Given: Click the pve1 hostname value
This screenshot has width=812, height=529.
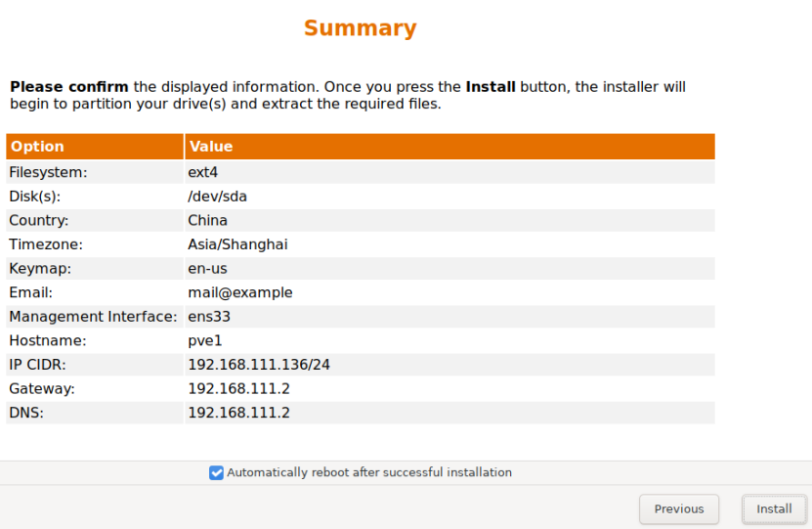Looking at the screenshot, I should (205, 340).
